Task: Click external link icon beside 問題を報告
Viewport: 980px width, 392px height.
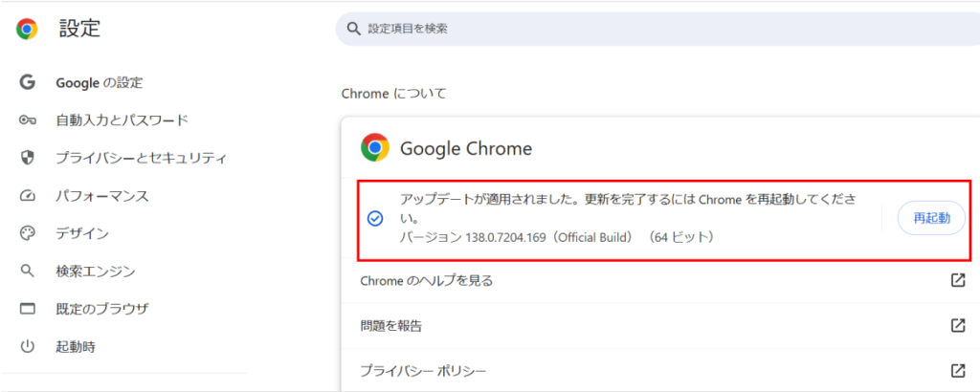Action: 957,325
